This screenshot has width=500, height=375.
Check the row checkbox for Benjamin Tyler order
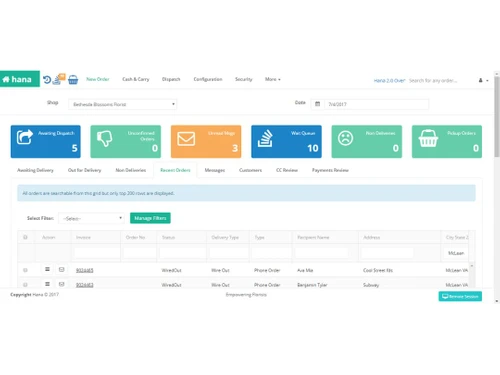[x=25, y=285]
